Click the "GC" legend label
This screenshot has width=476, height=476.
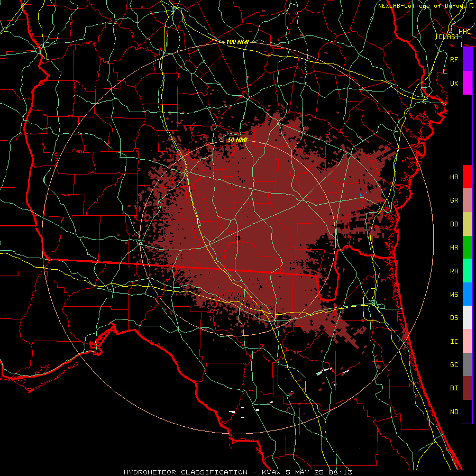coord(454,365)
